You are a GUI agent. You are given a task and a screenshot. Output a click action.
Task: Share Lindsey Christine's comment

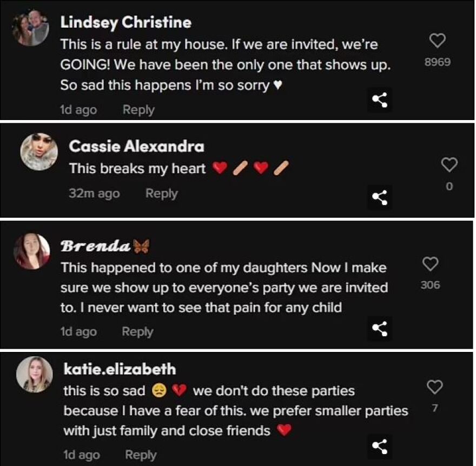(380, 100)
